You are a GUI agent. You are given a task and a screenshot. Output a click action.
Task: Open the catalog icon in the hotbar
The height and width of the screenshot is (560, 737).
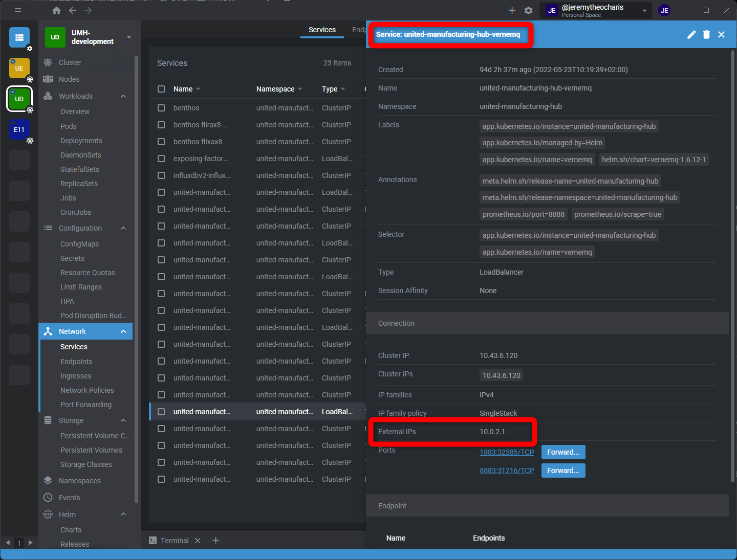click(x=19, y=37)
